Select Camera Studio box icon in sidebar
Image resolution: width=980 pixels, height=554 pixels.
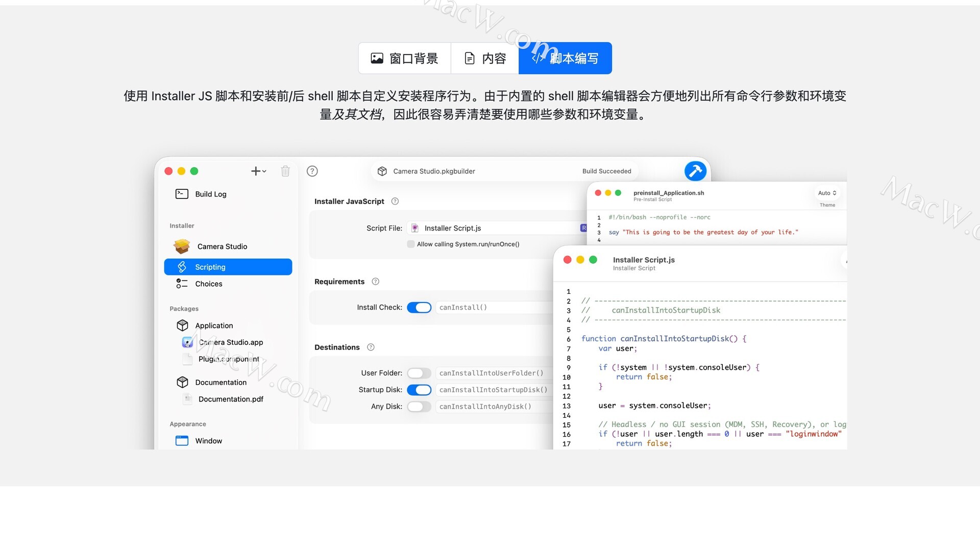(x=182, y=246)
